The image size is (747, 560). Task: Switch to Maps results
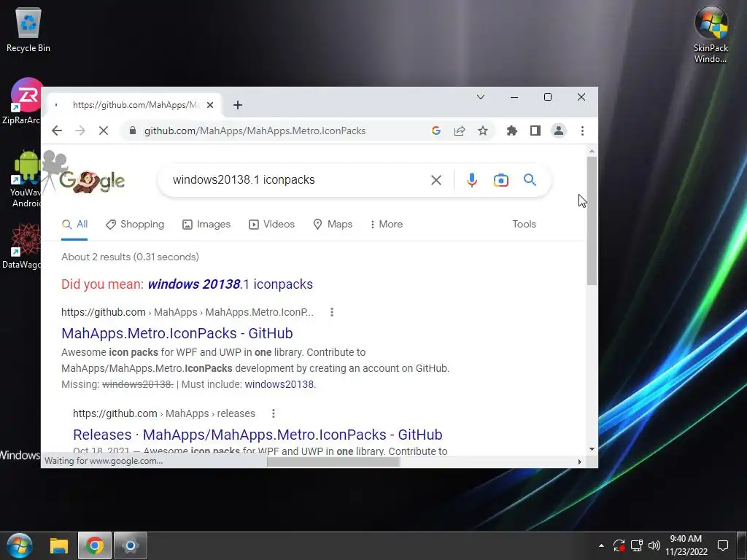click(x=333, y=225)
